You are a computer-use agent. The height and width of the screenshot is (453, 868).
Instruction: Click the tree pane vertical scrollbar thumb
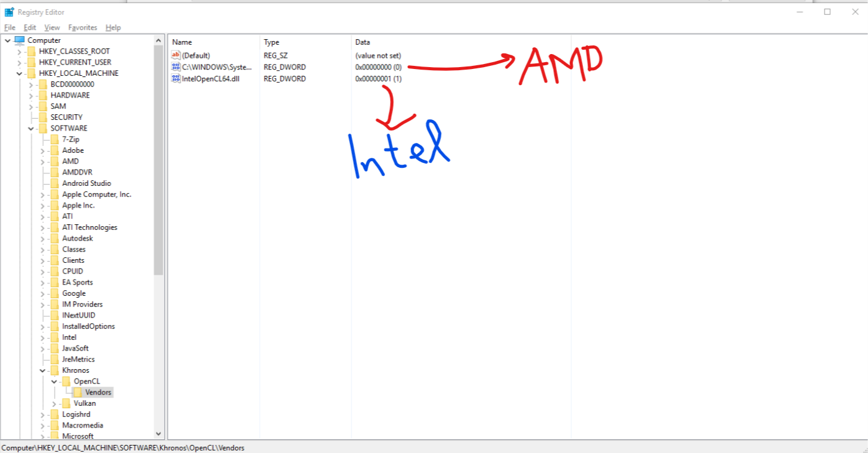[158, 160]
